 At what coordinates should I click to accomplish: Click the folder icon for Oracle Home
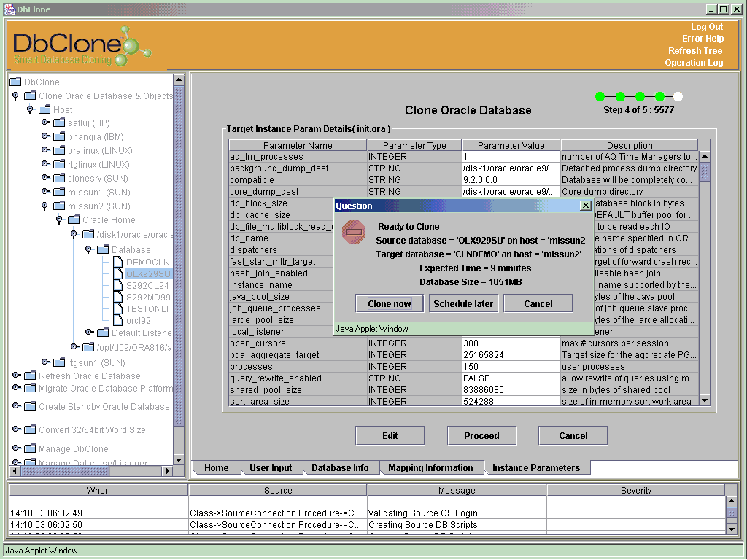[74, 219]
